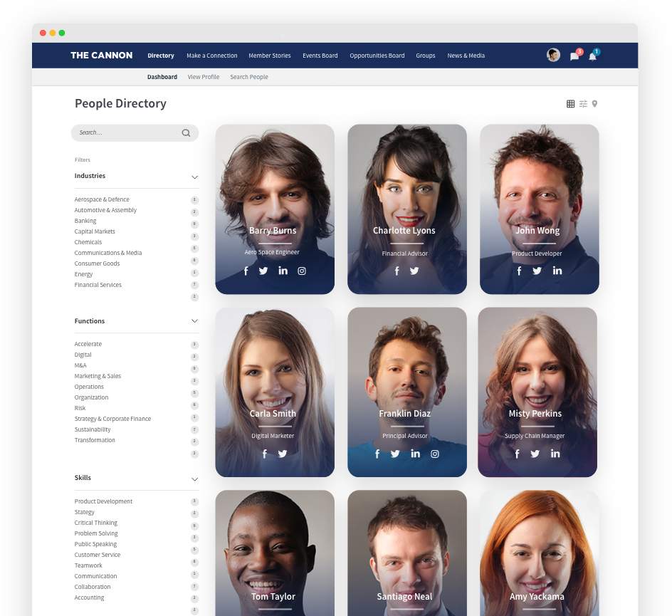Collapse the Functions filter section
Screen dimensions: 672x616
(x=194, y=321)
